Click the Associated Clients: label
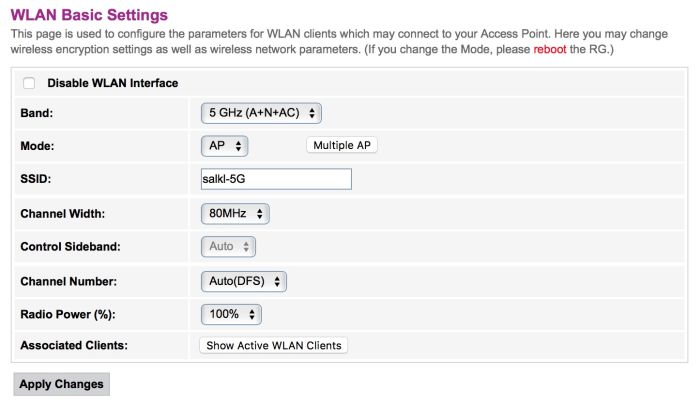This screenshot has height=420, width=700. pos(74,346)
